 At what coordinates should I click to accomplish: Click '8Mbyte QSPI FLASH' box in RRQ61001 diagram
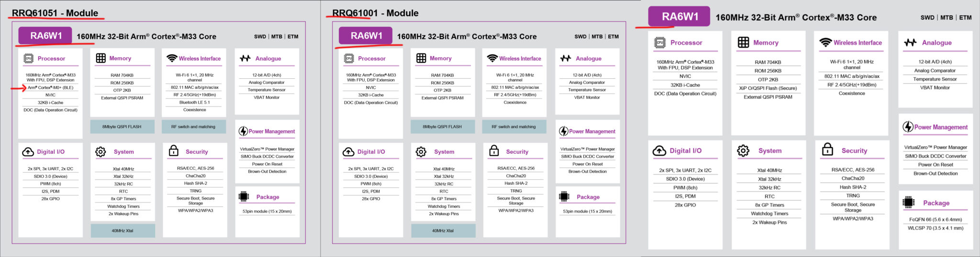tap(443, 127)
